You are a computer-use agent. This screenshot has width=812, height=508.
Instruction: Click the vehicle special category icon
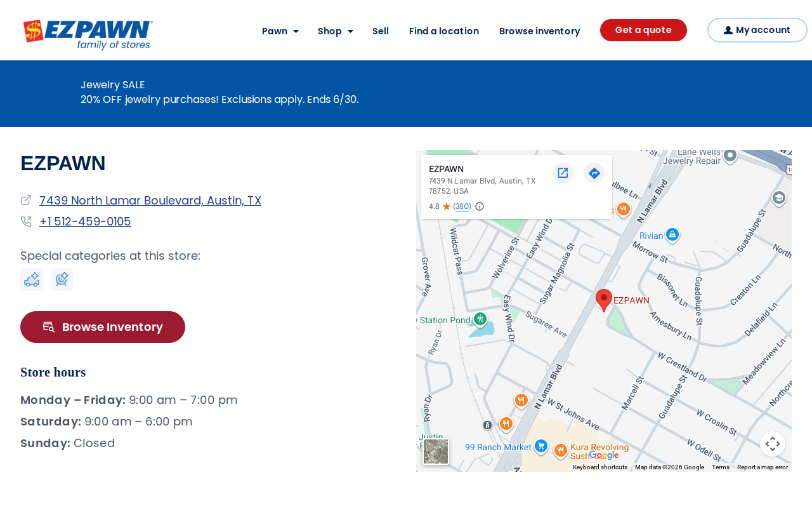coord(32,279)
